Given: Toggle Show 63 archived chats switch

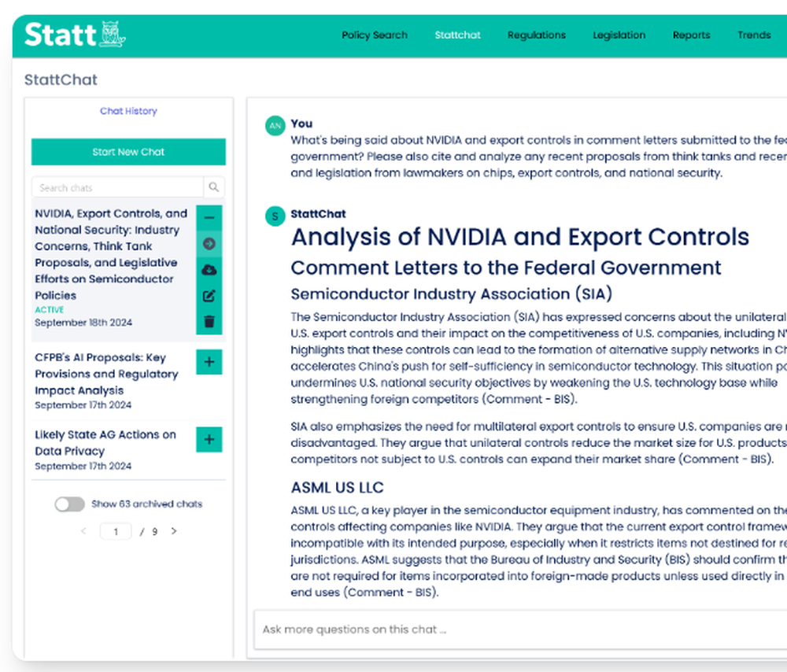Looking at the screenshot, I should pyautogui.click(x=70, y=504).
